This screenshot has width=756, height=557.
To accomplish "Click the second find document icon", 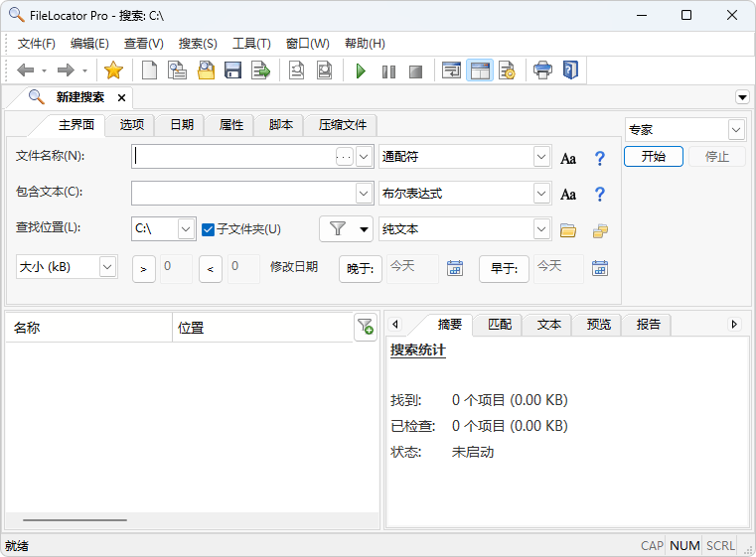I will coord(325,70).
